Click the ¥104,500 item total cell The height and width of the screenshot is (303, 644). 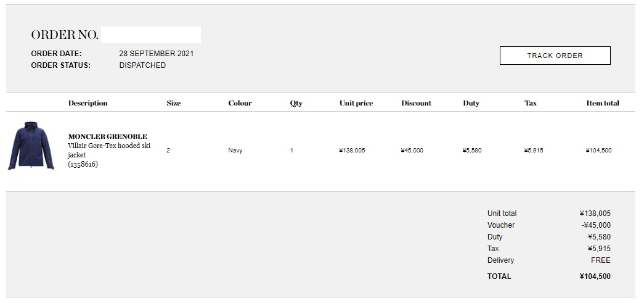[x=598, y=151]
